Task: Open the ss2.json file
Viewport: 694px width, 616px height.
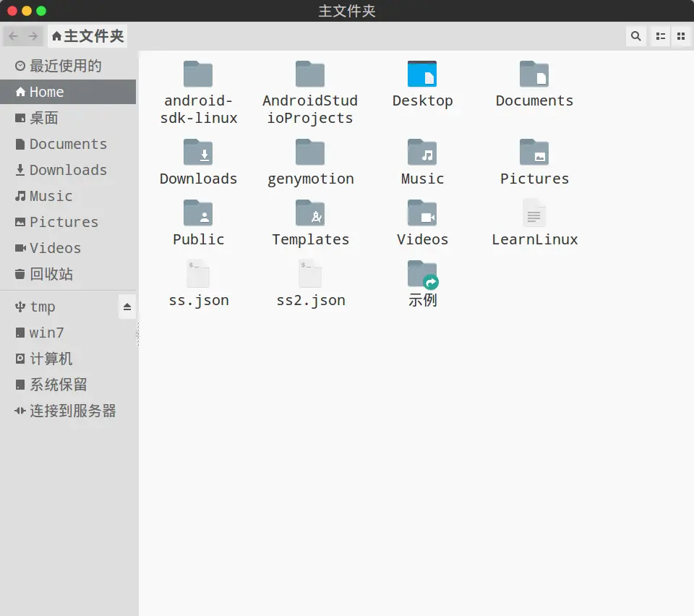Action: pos(310,282)
